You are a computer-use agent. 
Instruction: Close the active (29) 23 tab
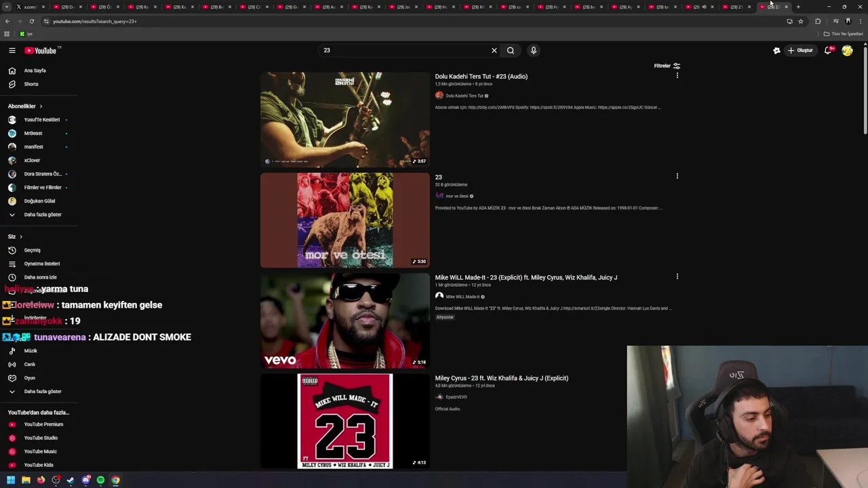(x=786, y=7)
